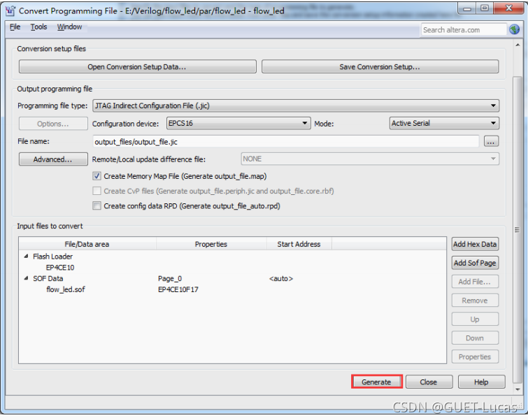This screenshot has width=528, height=420.
Task: Click the Remove button
Action: tap(475, 300)
